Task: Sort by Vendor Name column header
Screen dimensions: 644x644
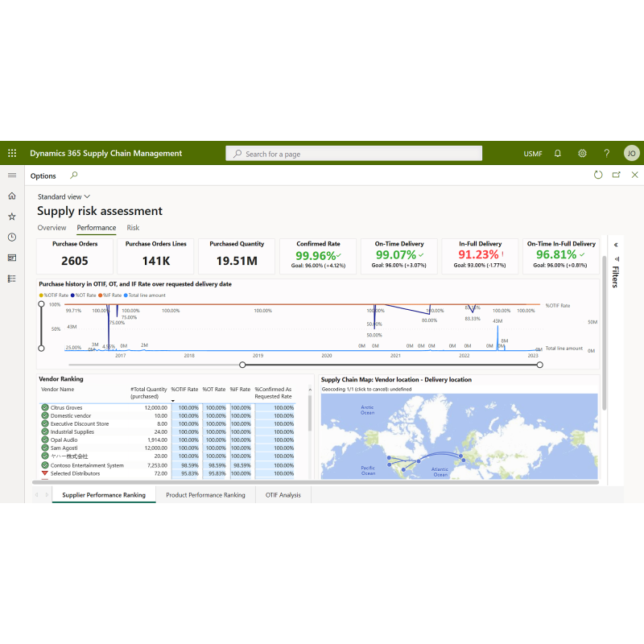Action: [57, 390]
